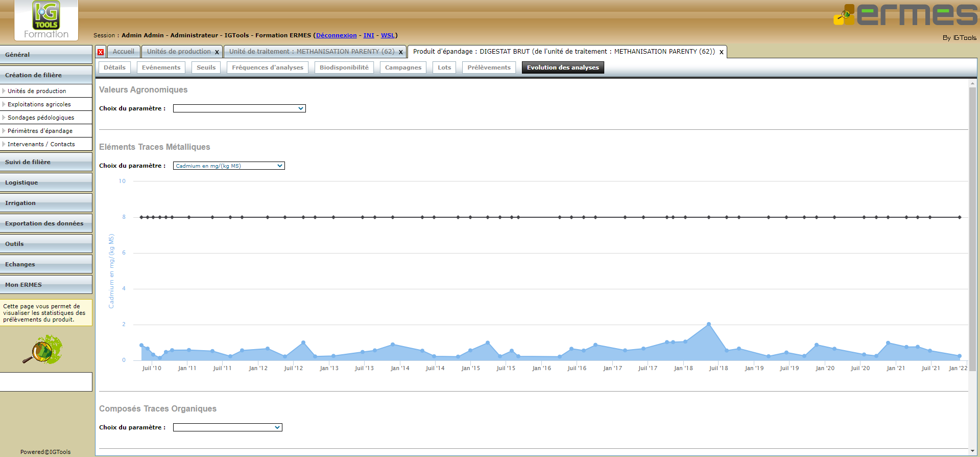The width and height of the screenshot is (980, 457).
Task: Click the peak cadmium data point near Juil '18
Action: [709, 324]
